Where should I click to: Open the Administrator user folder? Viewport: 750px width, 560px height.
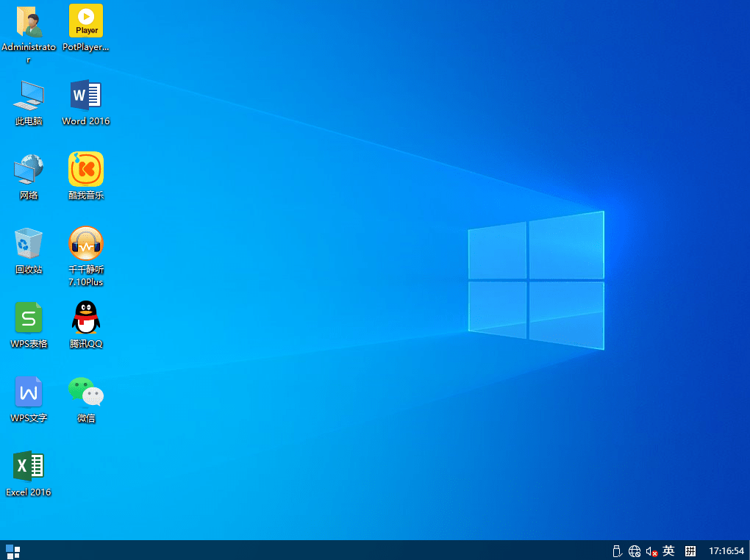click(x=29, y=21)
